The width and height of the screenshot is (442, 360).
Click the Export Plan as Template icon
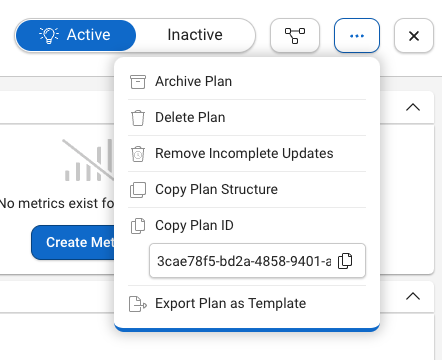pyautogui.click(x=138, y=304)
